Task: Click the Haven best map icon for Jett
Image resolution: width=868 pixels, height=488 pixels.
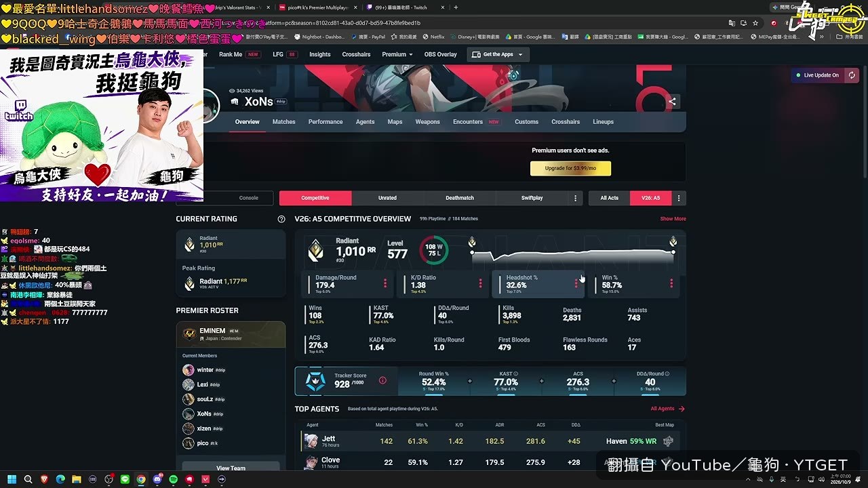Action: (668, 441)
